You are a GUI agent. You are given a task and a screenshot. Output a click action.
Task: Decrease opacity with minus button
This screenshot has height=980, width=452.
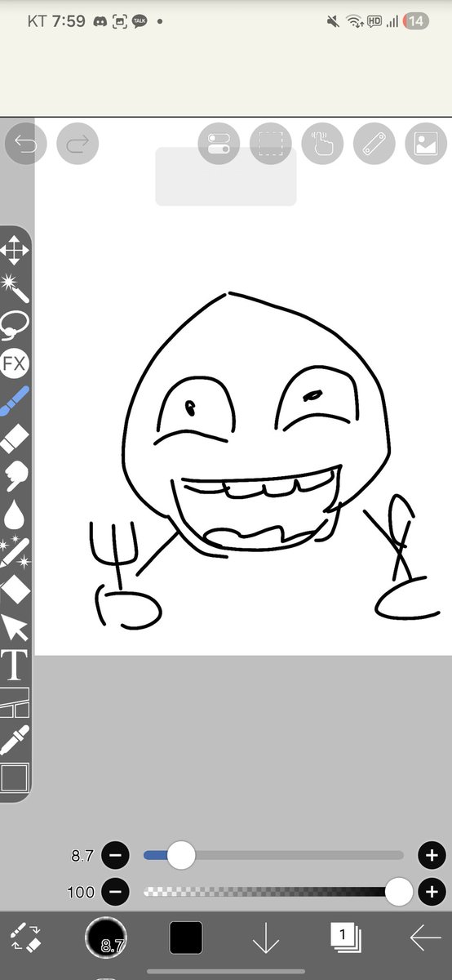coord(115,892)
